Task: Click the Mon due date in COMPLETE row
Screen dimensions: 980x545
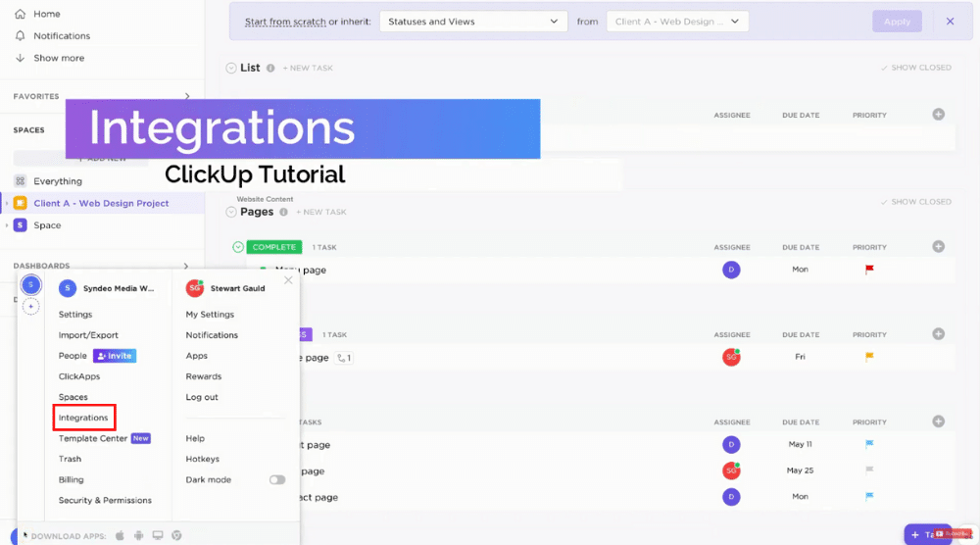Action: tap(800, 270)
